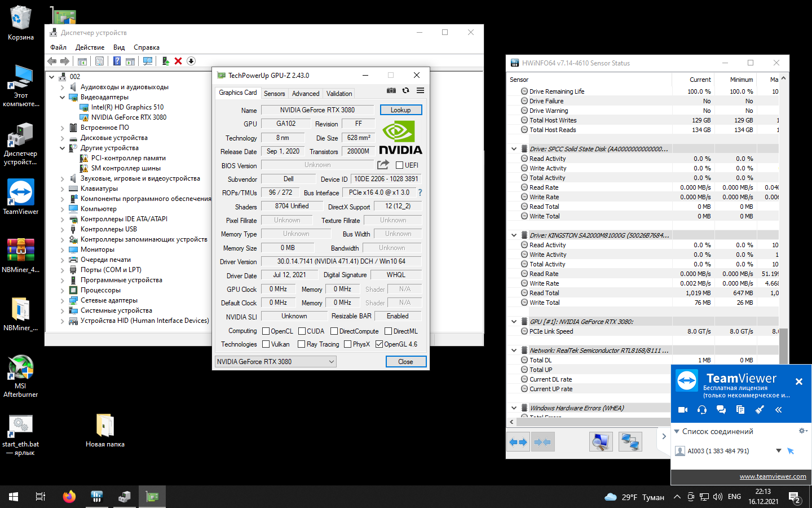Select MSI Afterburner desktop icon

click(x=20, y=376)
